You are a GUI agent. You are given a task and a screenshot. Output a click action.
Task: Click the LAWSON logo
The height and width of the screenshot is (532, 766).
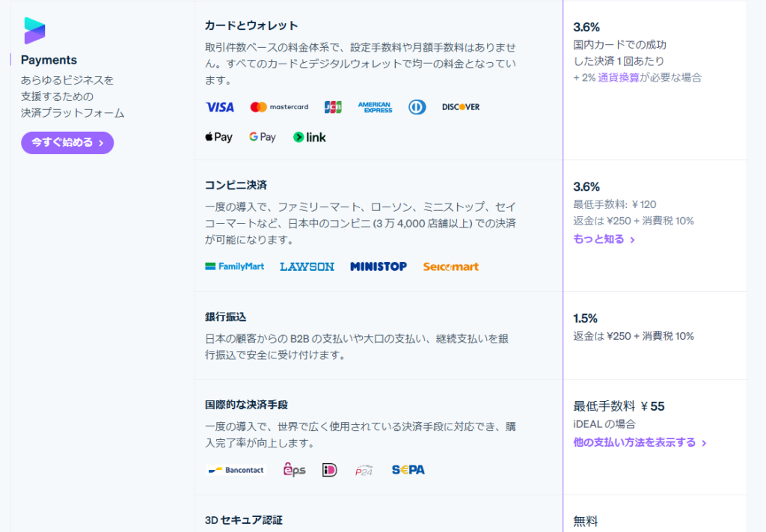point(307,266)
